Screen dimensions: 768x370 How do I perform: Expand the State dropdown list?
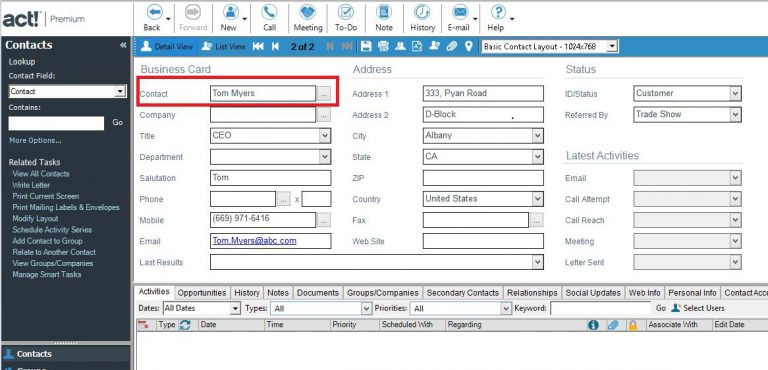pos(537,157)
